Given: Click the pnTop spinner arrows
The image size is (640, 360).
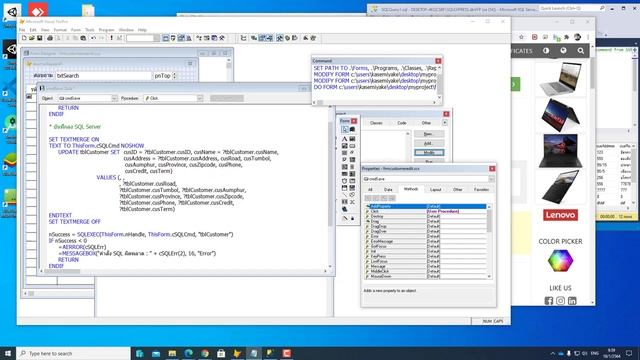Looking at the screenshot, I should [174, 76].
